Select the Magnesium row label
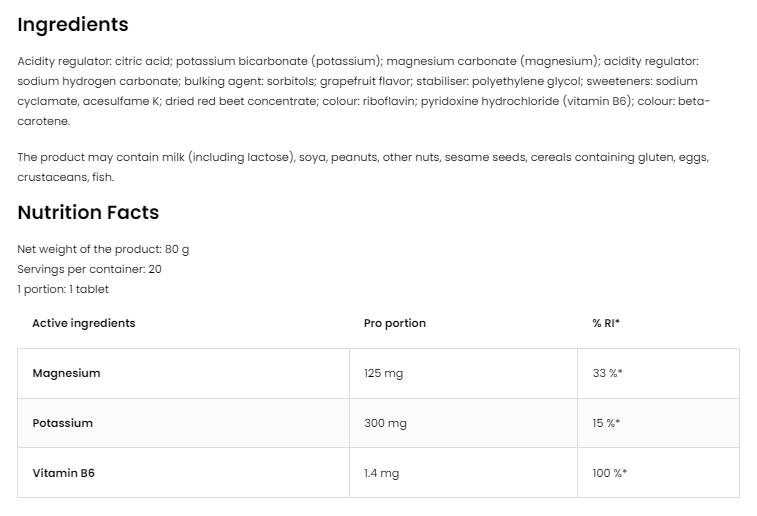This screenshot has width=757, height=516. [66, 373]
